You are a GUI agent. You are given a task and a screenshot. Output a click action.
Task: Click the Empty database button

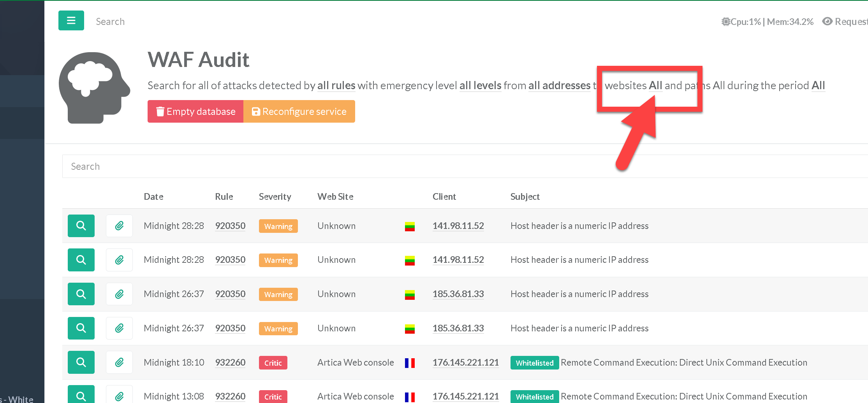pyautogui.click(x=195, y=112)
